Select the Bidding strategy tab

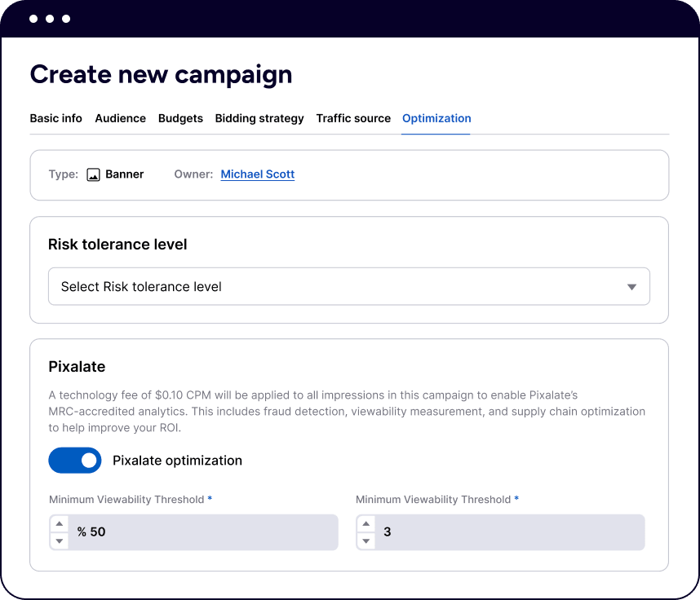coord(259,118)
